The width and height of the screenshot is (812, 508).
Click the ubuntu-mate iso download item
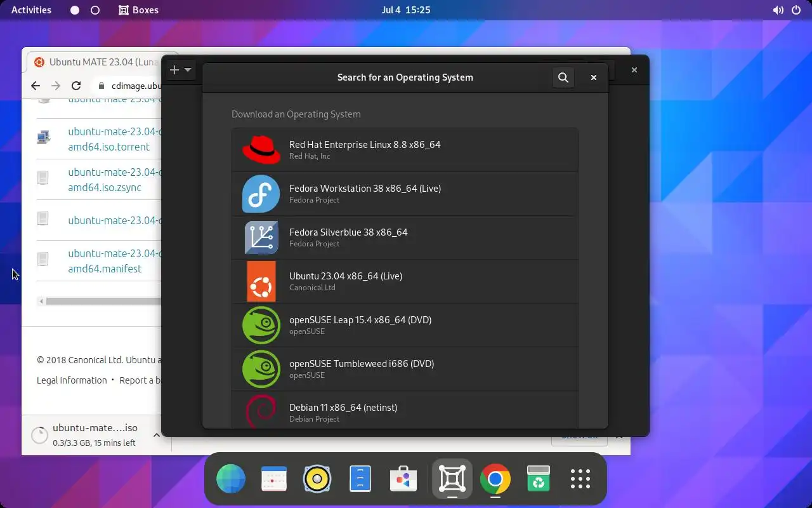tap(95, 435)
